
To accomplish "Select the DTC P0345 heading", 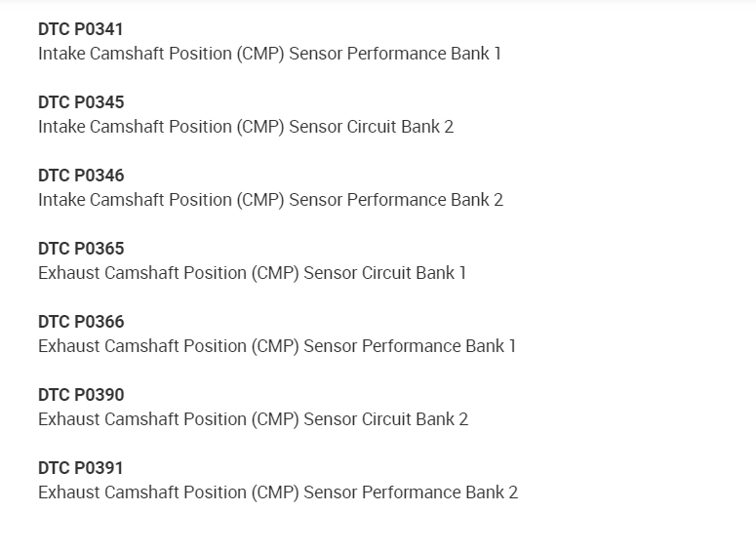I will (x=81, y=102).
